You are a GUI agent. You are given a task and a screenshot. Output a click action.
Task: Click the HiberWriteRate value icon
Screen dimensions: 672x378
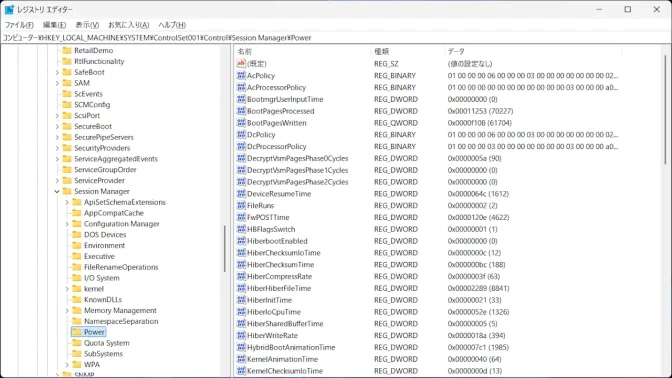coord(241,336)
